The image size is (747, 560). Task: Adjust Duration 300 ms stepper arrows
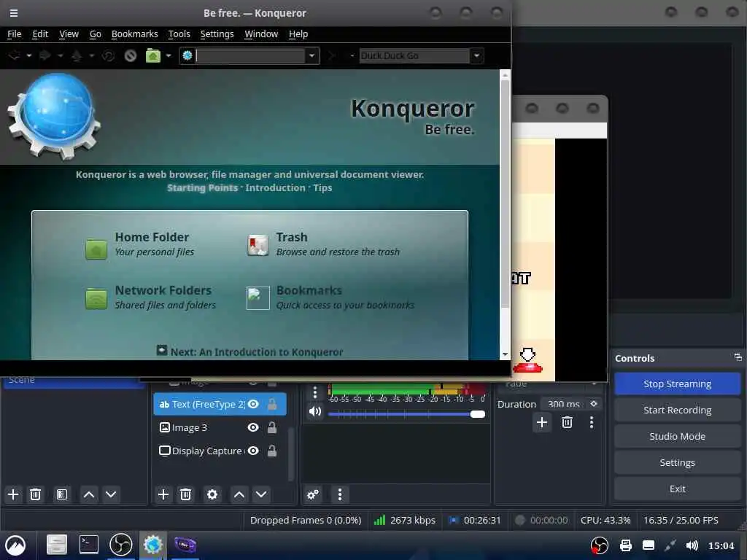pyautogui.click(x=594, y=404)
